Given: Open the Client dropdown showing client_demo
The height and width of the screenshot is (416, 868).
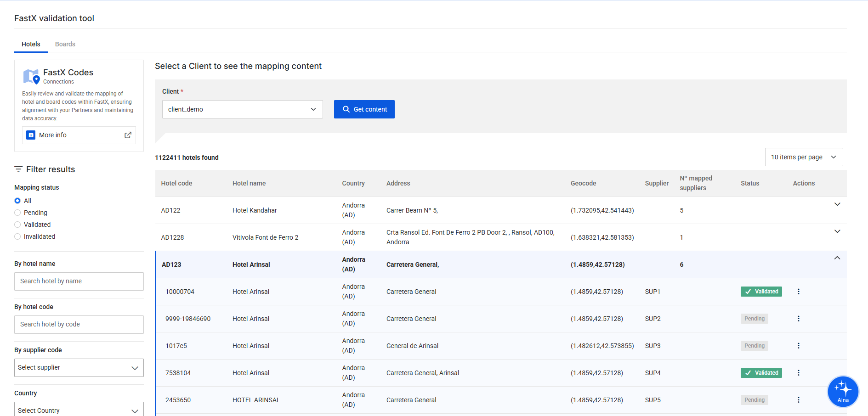Looking at the screenshot, I should point(242,109).
